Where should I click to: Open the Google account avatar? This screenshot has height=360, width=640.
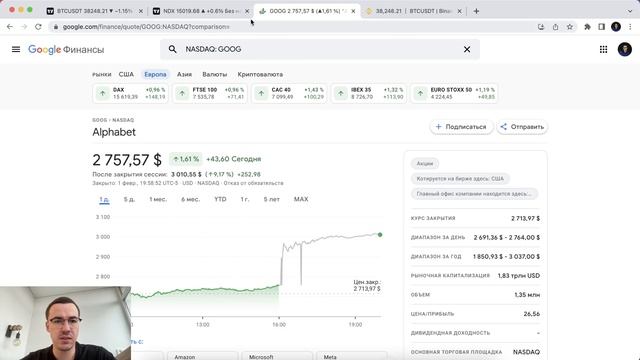click(x=624, y=49)
